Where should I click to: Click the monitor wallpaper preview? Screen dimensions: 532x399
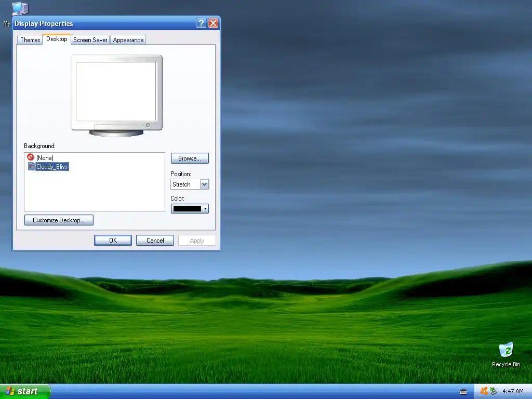click(116, 91)
